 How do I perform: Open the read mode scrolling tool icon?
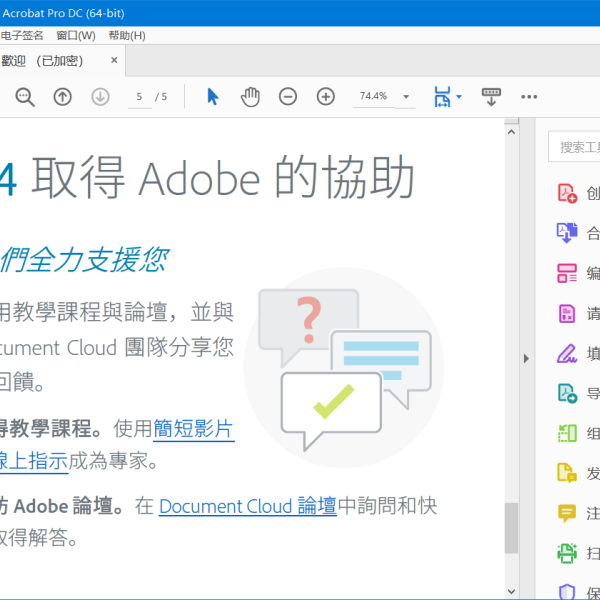coord(491,97)
